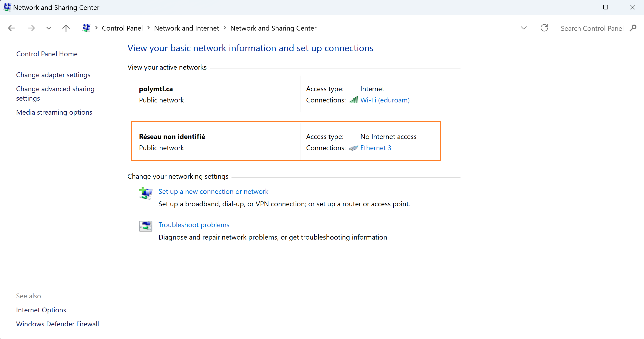Image resolution: width=644 pixels, height=339 pixels.
Task: Click the Up one level arrow
Action: point(66,28)
